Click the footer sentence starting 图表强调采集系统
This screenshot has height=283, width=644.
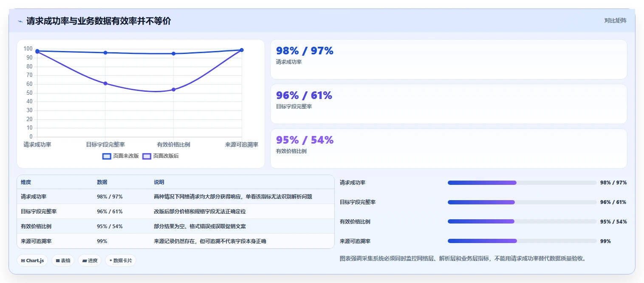pyautogui.click(x=463, y=258)
